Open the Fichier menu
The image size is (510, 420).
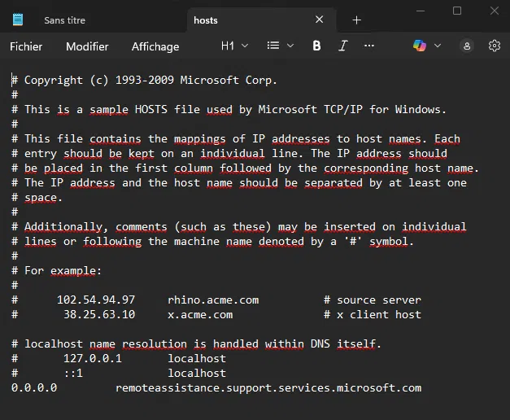click(26, 46)
